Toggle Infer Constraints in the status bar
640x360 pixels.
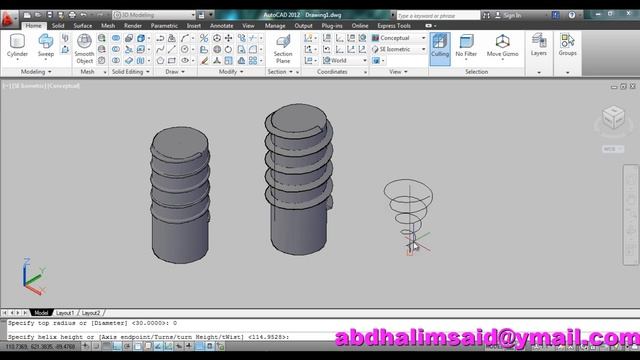85,347
